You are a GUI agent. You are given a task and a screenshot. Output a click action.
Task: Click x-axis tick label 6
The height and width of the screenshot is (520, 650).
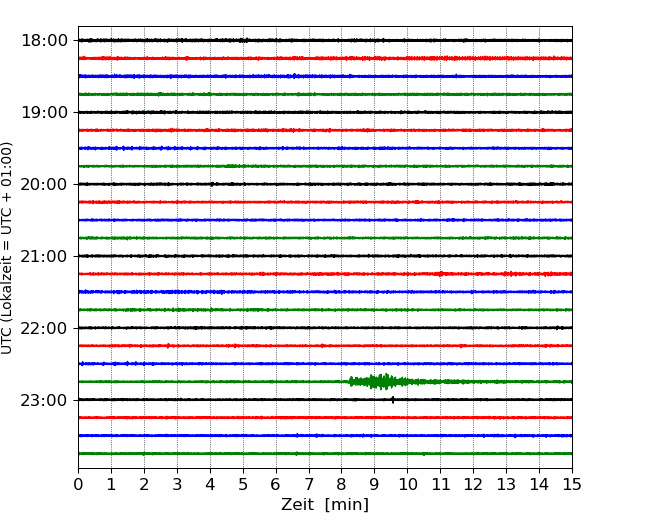[276, 484]
